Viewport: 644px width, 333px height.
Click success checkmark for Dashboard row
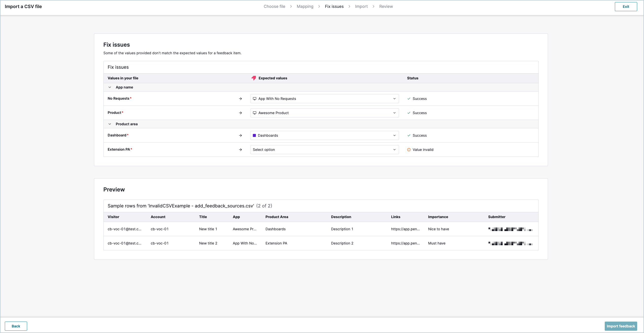pos(409,135)
